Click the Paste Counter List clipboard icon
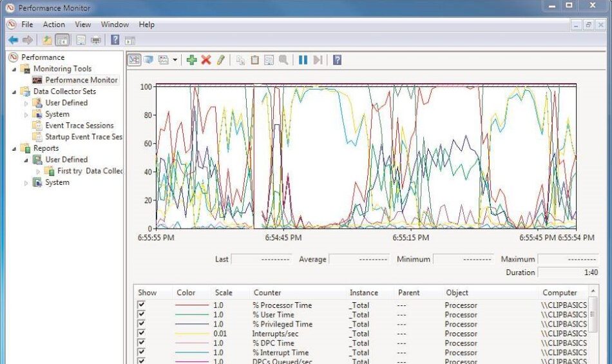Image resolution: width=612 pixels, height=364 pixels. (254, 60)
